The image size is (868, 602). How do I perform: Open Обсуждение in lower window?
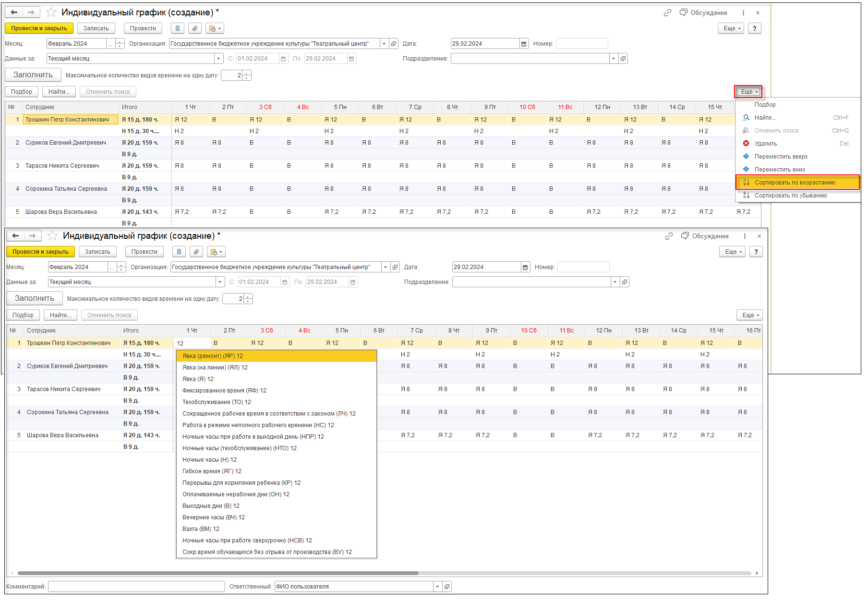click(705, 236)
